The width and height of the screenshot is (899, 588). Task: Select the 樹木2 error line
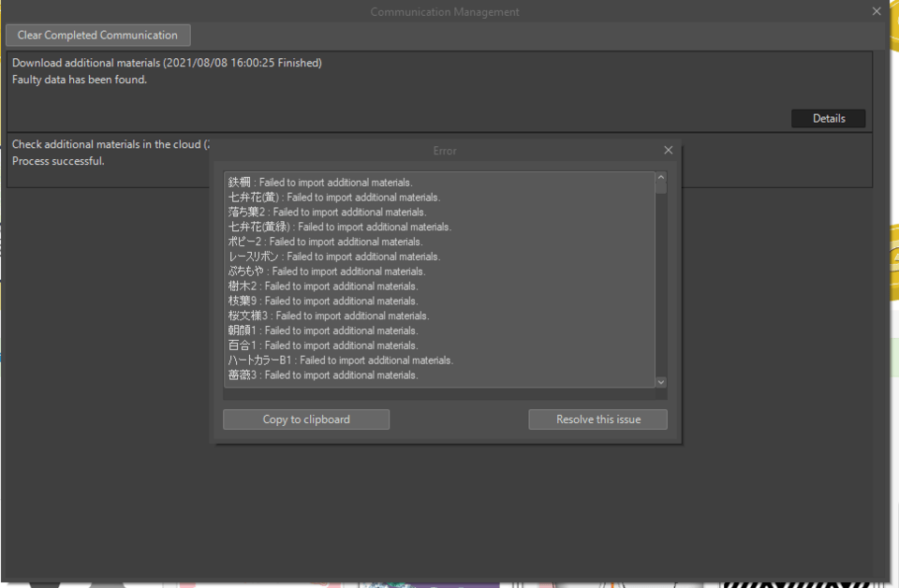[323, 286]
